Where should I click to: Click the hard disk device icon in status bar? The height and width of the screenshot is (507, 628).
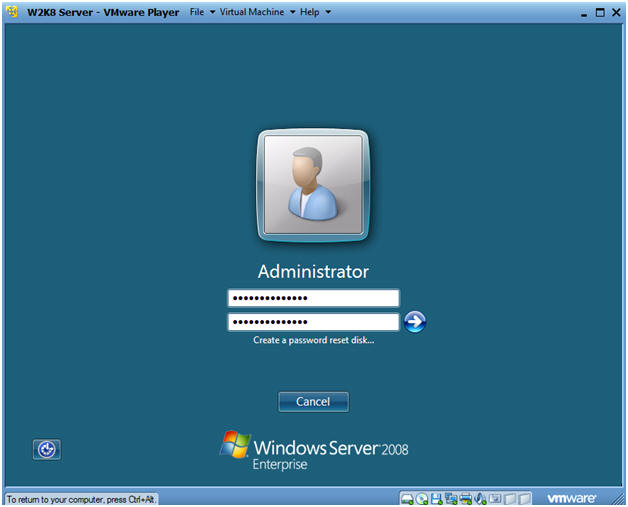coord(407,499)
